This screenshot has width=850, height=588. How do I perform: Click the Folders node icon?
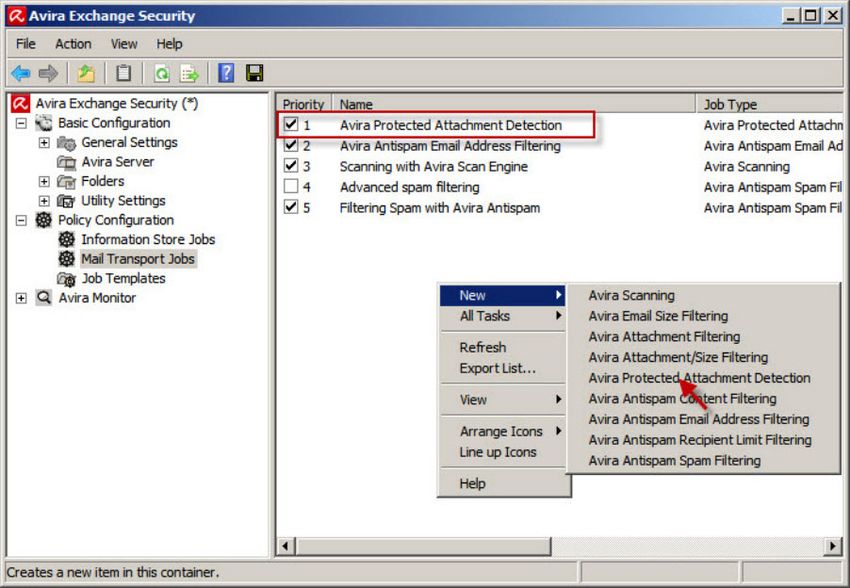(x=66, y=182)
